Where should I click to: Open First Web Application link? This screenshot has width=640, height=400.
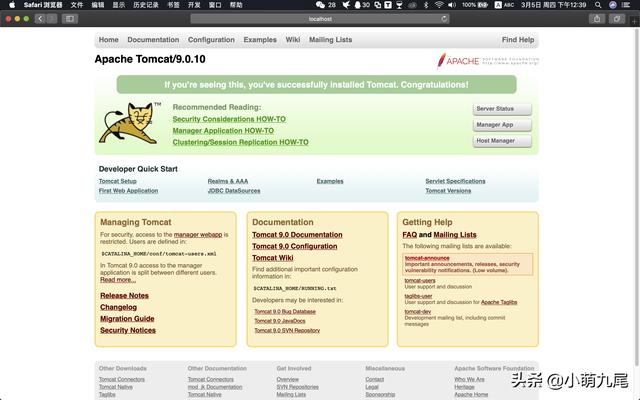click(x=128, y=191)
